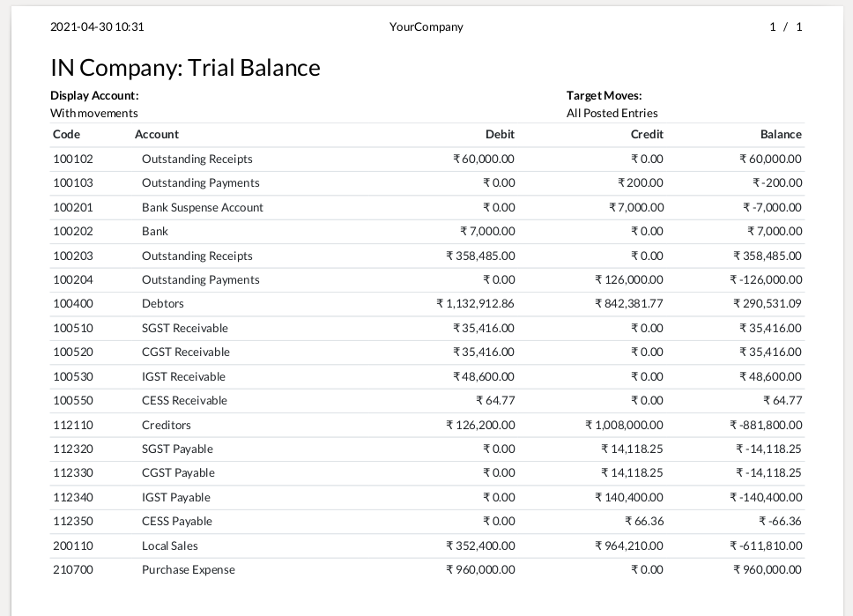Select the Bank Suspense Account row name
Screen dimensions: 853x616
[x=202, y=207]
